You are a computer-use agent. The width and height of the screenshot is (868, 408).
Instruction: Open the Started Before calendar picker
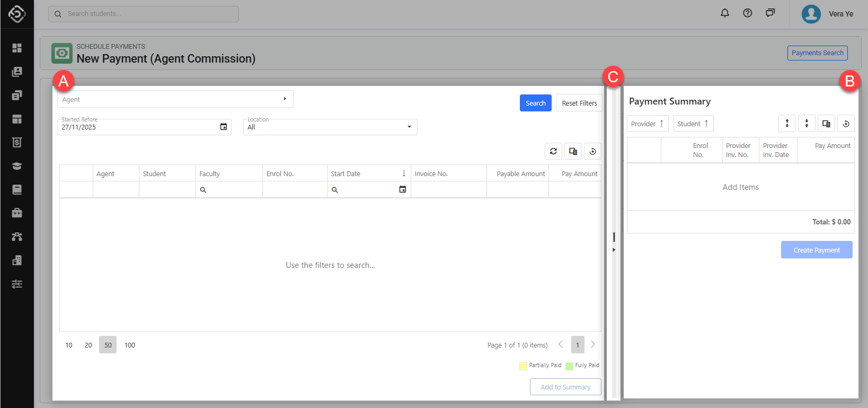point(224,127)
